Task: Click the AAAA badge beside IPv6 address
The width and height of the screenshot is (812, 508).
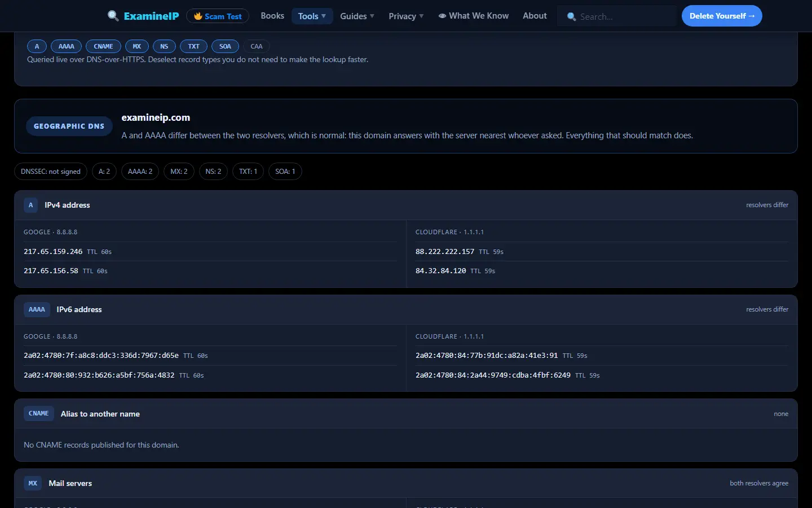Action: click(37, 309)
